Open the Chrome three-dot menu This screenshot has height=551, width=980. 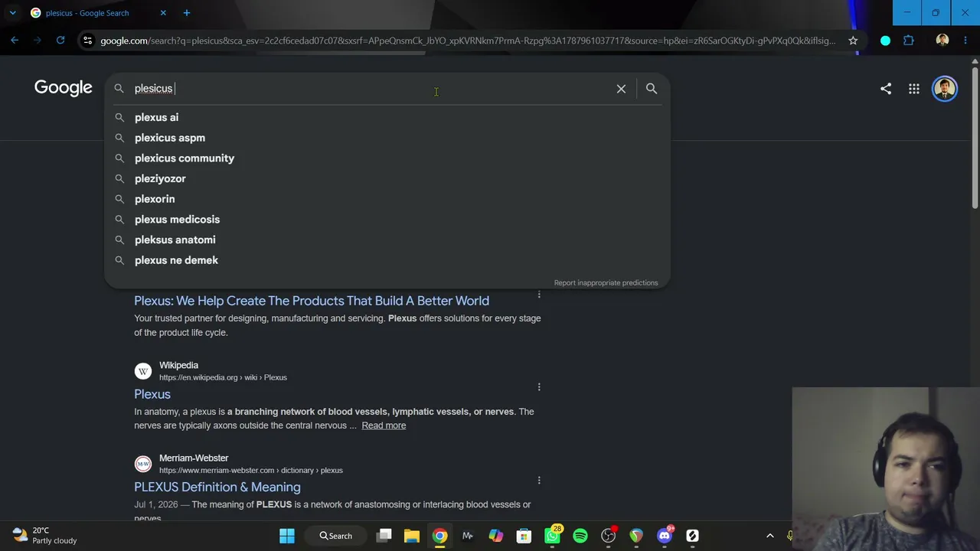tap(965, 41)
